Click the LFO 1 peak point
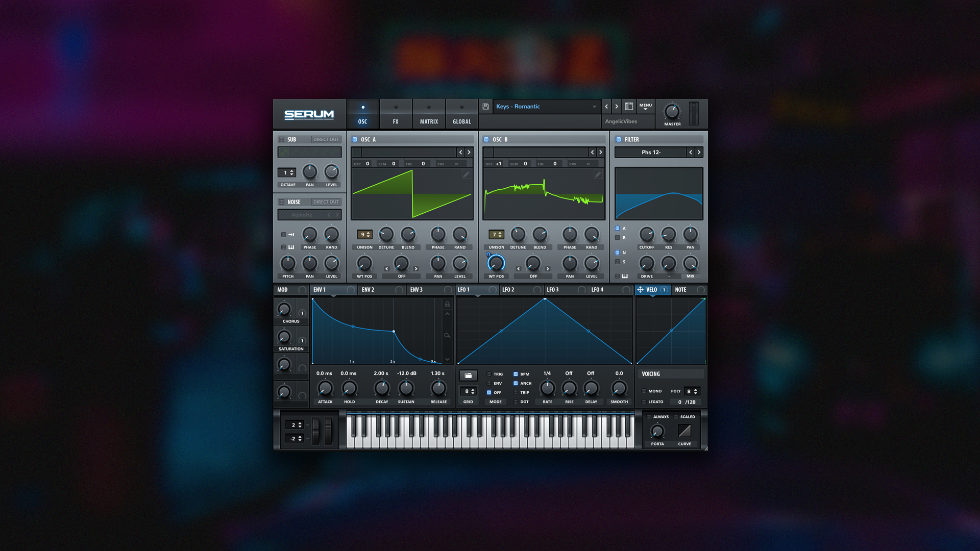The image size is (980, 551). (x=545, y=299)
